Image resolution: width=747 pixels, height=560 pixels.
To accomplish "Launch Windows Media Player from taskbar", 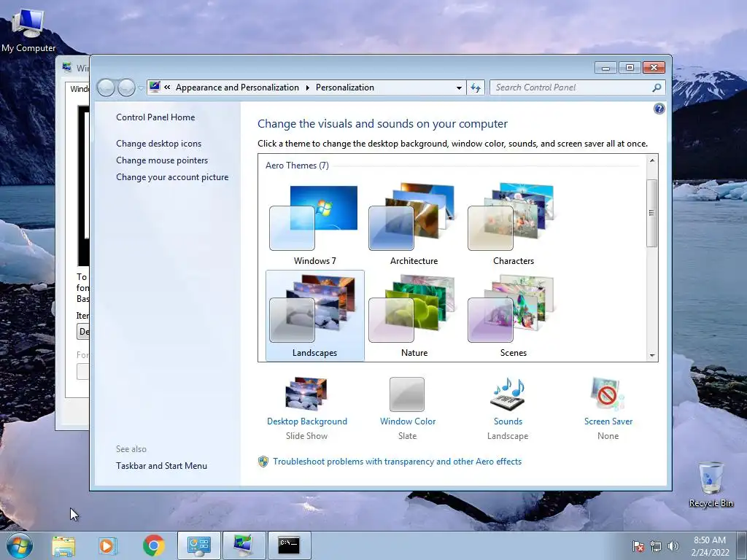I will point(108,545).
